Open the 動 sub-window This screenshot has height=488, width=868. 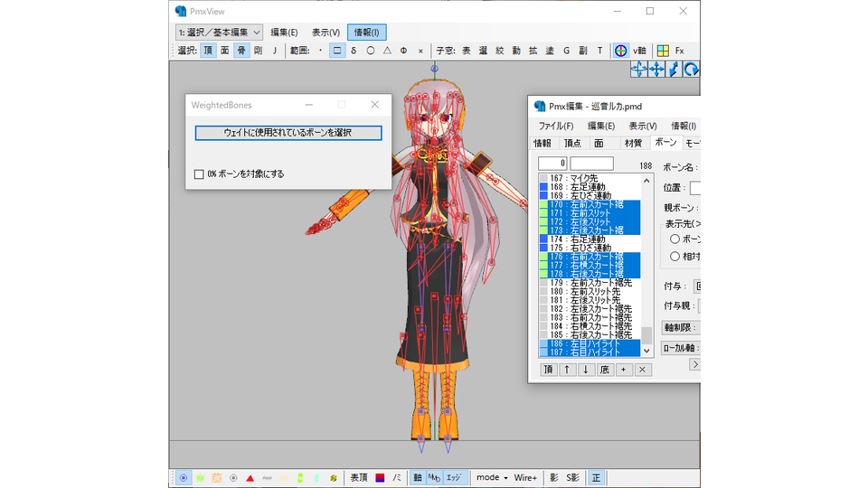tap(516, 51)
